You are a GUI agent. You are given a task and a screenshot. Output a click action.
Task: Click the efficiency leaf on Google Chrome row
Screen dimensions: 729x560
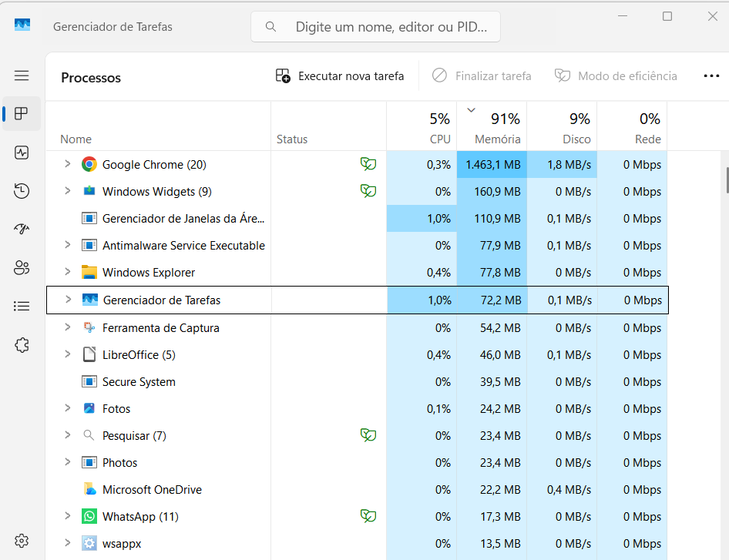pos(368,163)
